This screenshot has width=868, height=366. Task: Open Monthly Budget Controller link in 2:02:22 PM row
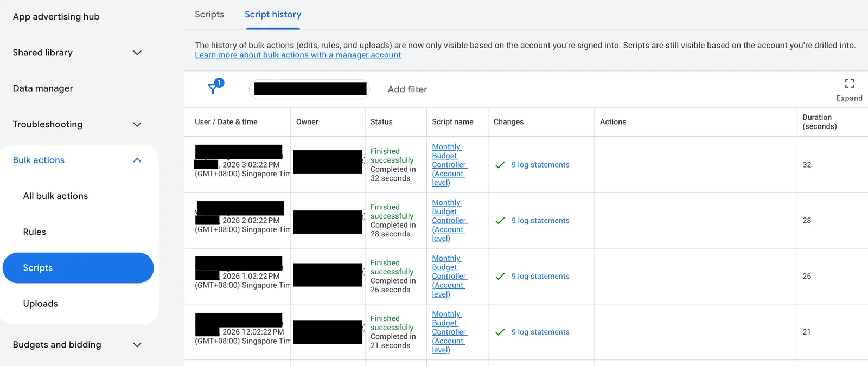[449, 221]
